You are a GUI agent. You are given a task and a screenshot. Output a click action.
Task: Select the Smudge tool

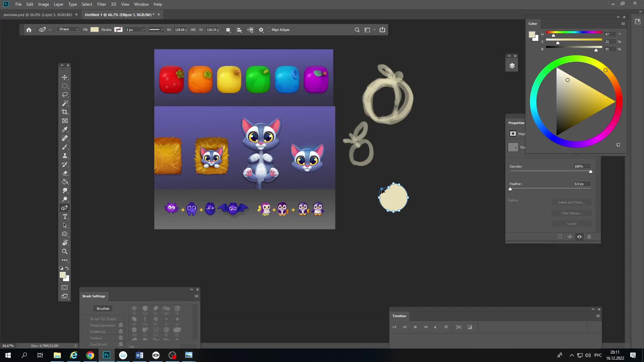[x=65, y=190]
